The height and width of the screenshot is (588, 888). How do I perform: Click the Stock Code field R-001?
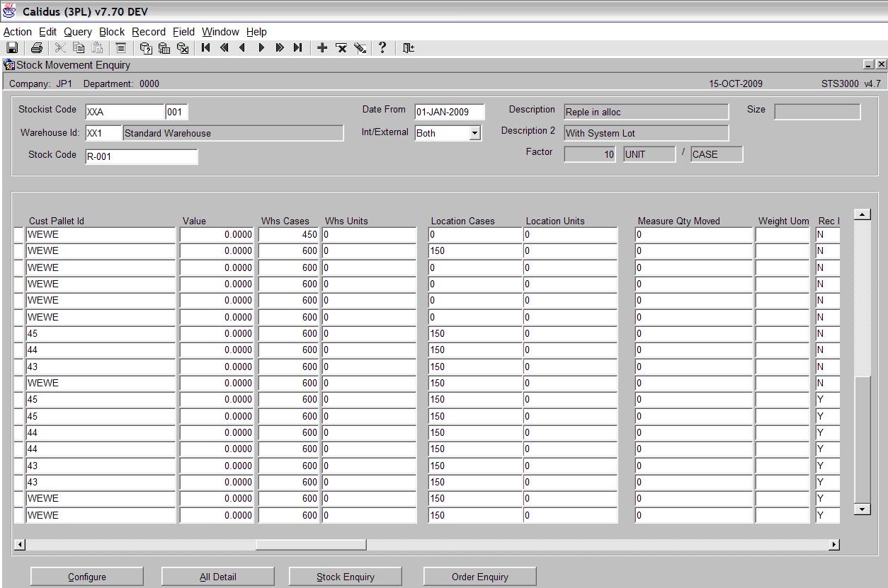pyautogui.click(x=142, y=156)
